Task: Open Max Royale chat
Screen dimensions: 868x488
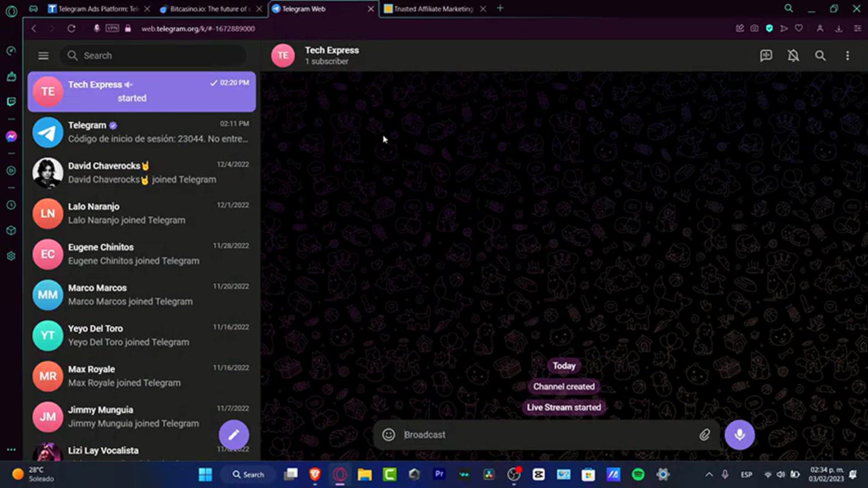Action: point(142,376)
